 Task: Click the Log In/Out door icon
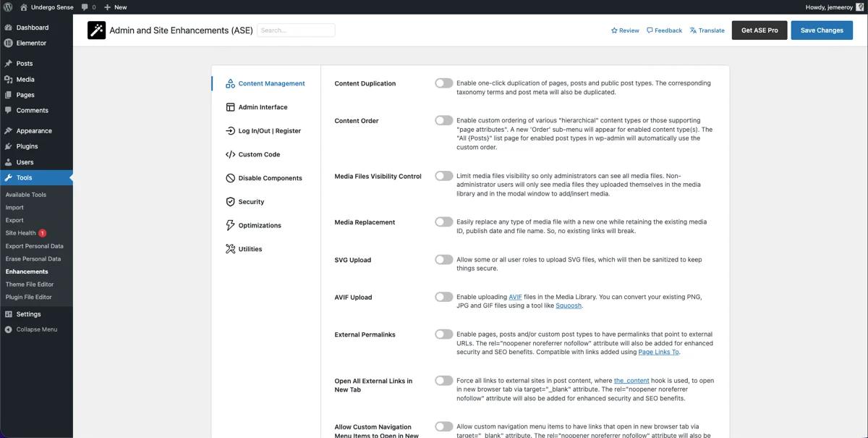coord(230,131)
